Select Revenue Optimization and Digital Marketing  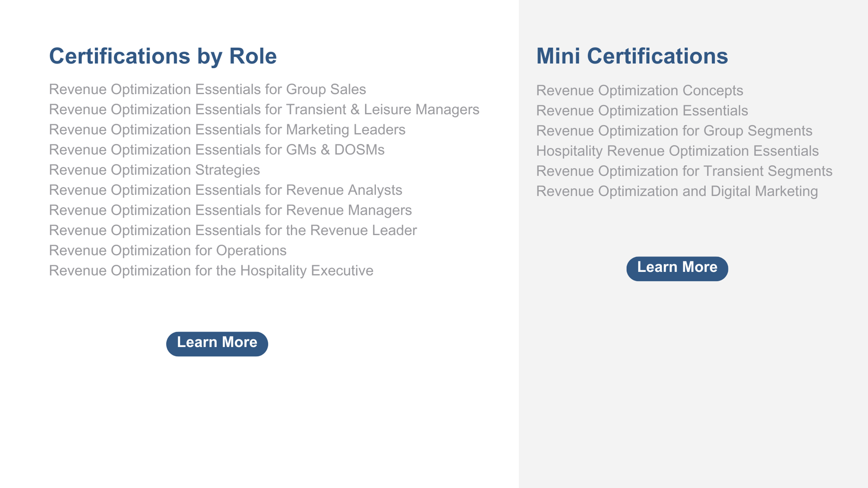[x=677, y=191]
